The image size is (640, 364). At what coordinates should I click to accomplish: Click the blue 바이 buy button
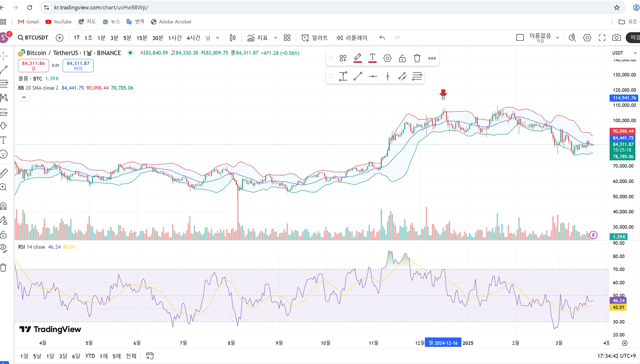click(x=78, y=65)
